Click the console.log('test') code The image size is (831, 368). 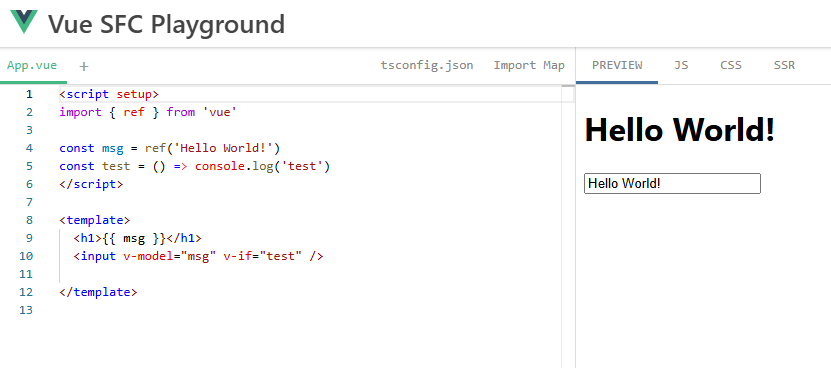pyautogui.click(x=262, y=167)
